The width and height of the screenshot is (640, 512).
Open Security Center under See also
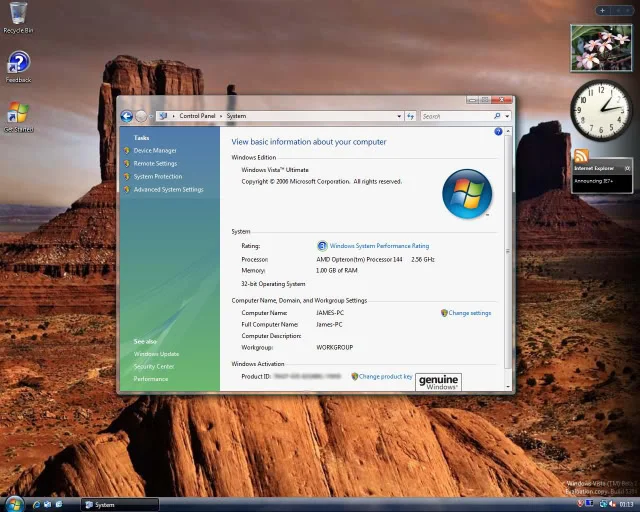tap(154, 367)
